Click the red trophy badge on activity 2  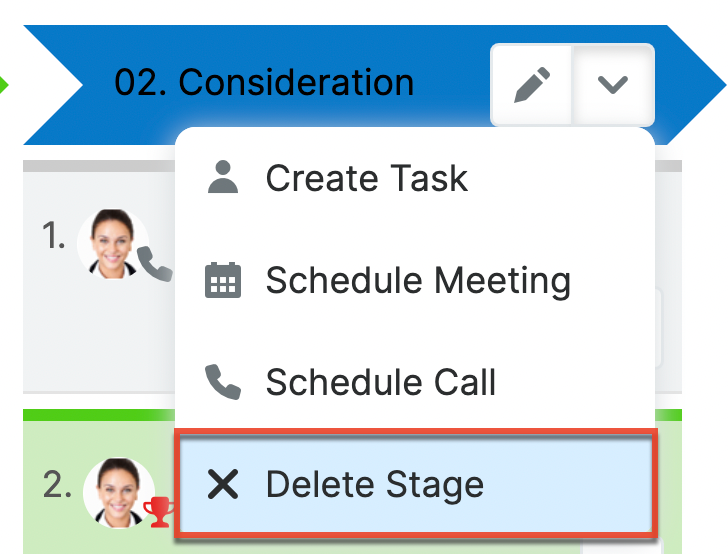(158, 512)
